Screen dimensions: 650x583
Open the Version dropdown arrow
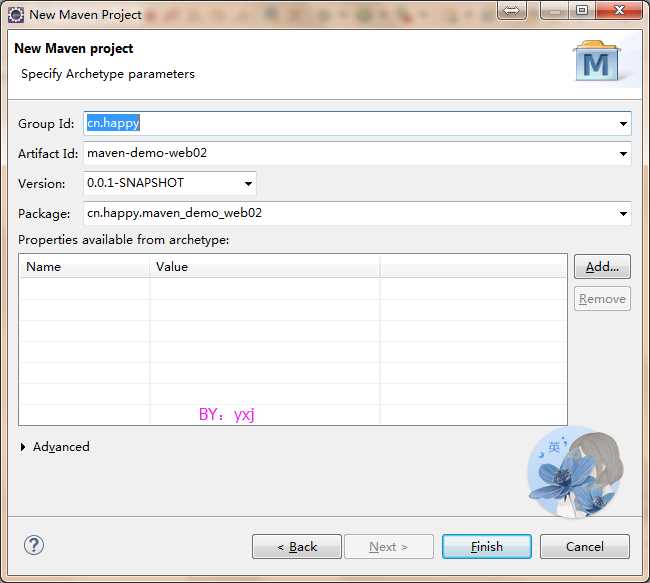pos(248,184)
